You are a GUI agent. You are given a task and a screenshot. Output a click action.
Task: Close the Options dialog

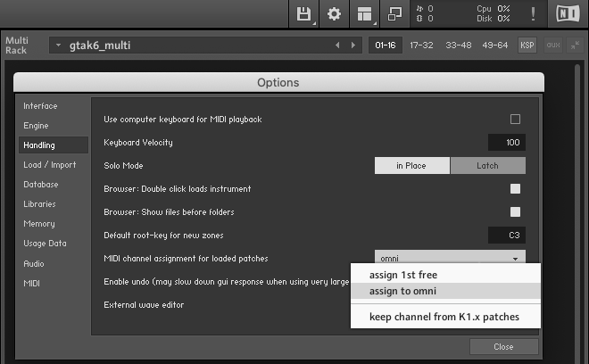click(x=503, y=346)
